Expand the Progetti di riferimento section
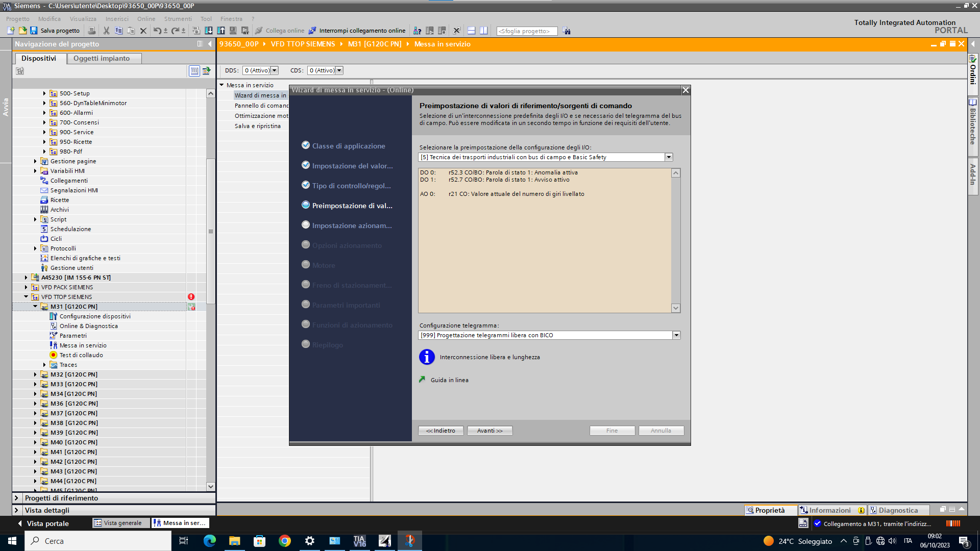The image size is (980, 551). (16, 498)
